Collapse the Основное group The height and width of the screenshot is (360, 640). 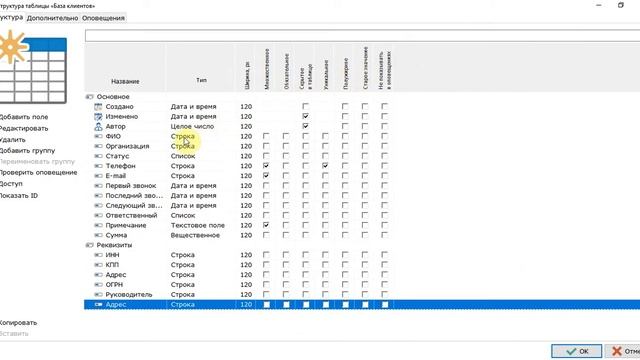coord(89,97)
